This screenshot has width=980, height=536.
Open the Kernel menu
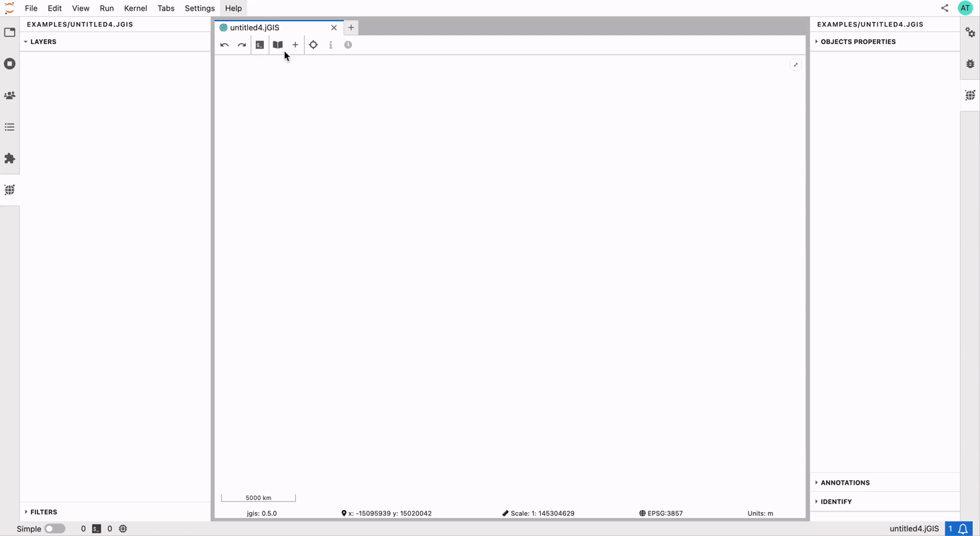[x=135, y=8]
